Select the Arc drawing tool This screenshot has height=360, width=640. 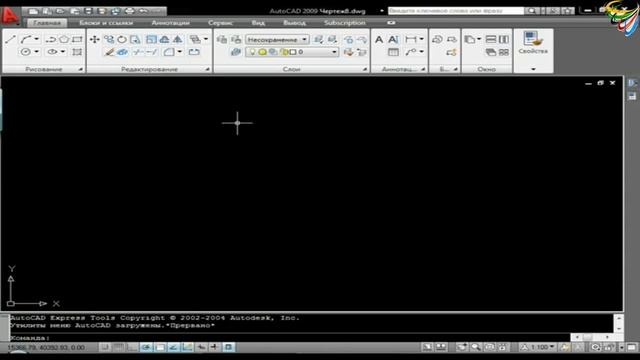(26, 40)
